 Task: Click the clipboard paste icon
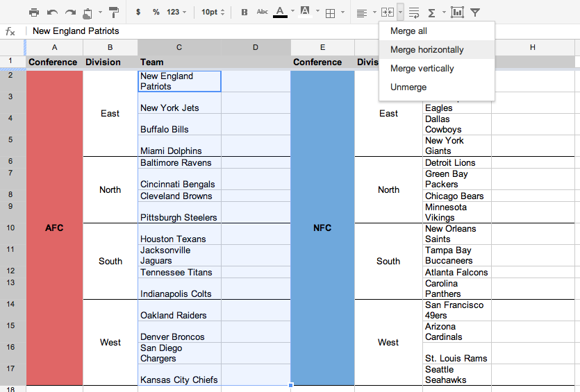88,13
